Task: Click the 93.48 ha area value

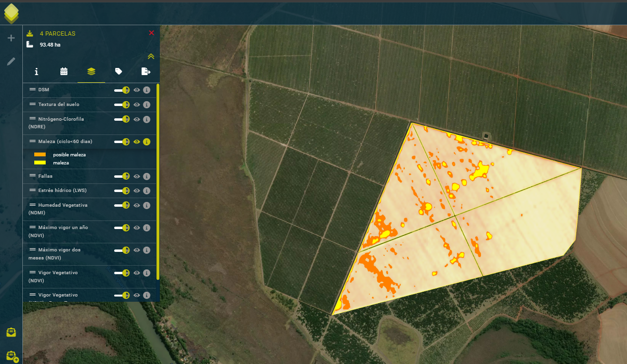Action: tap(50, 45)
